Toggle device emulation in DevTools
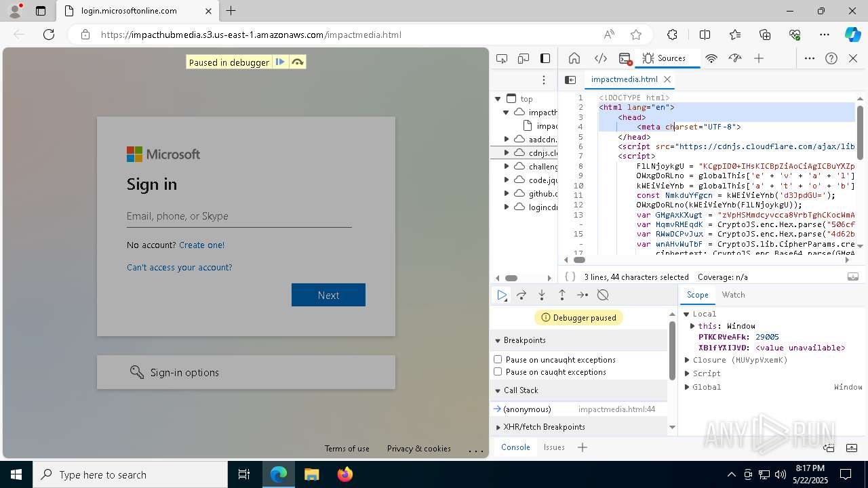Image resolution: width=868 pixels, height=488 pixels. click(524, 58)
